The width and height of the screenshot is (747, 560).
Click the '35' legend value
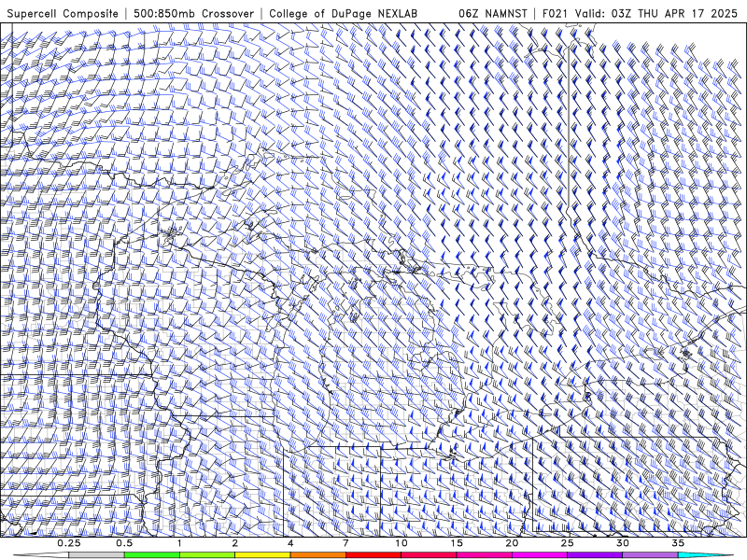[678, 543]
